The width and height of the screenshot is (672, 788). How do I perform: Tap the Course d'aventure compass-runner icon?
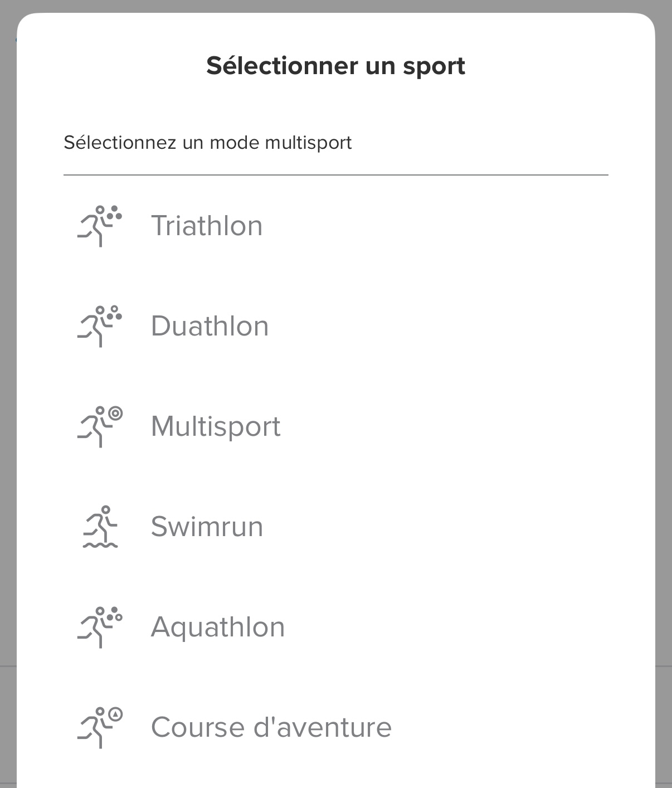[100, 727]
